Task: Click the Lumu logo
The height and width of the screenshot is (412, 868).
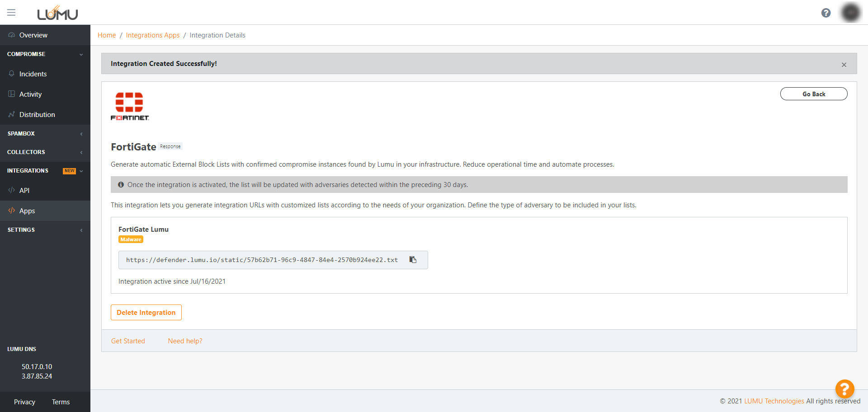Action: click(x=57, y=14)
